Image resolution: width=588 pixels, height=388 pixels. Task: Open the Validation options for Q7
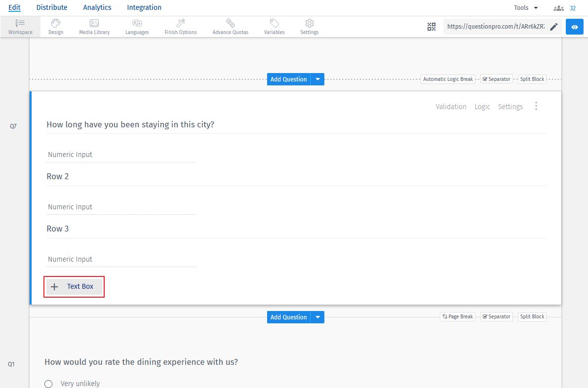[451, 106]
